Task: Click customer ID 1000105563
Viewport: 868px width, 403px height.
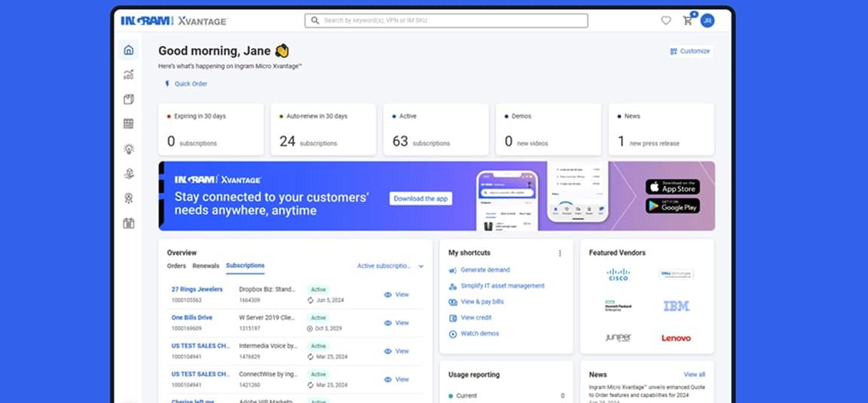Action: tap(187, 301)
